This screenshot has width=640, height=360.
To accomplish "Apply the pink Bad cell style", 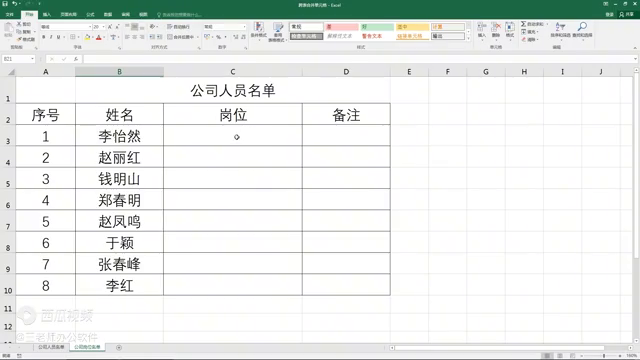I will [x=342, y=27].
